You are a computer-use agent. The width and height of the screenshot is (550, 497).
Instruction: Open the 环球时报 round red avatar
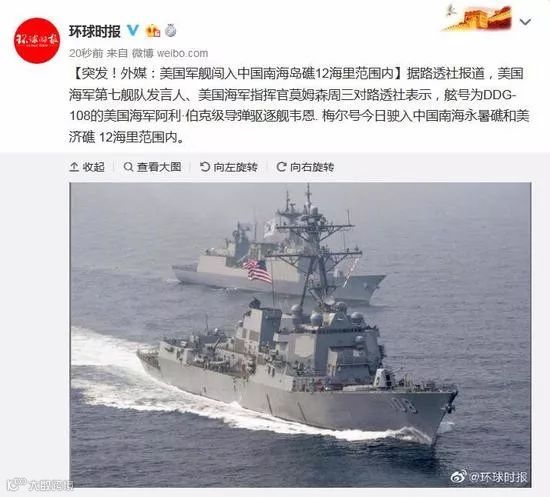[x=37, y=40]
